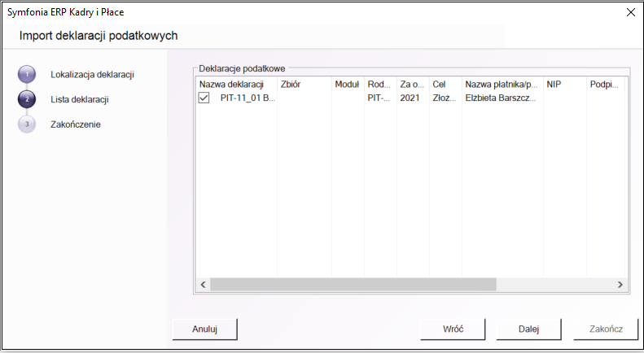The image size is (644, 353).
Task: Sort by the Nazwa deklaracji column header
Action: click(x=236, y=84)
